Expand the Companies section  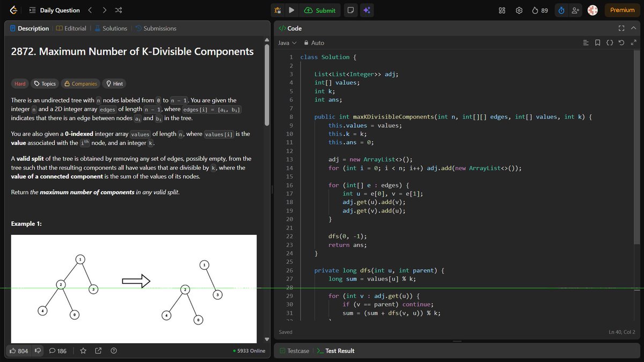(80, 84)
